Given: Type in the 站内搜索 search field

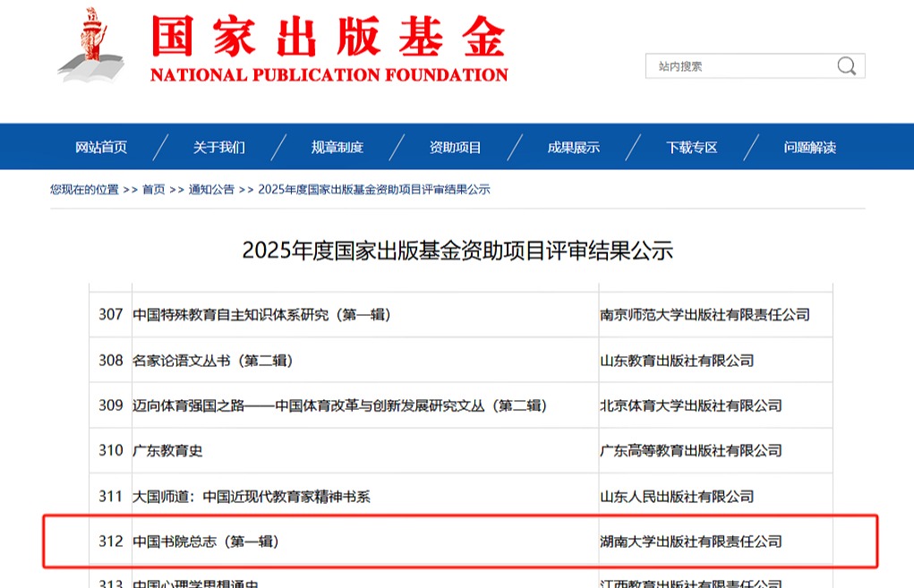Looking at the screenshot, I should pyautogui.click(x=739, y=66).
